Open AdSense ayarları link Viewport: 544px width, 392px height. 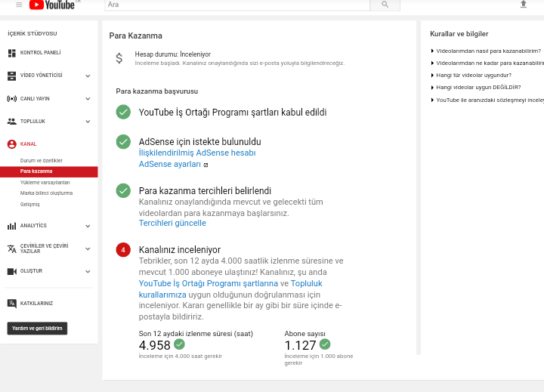(170, 164)
